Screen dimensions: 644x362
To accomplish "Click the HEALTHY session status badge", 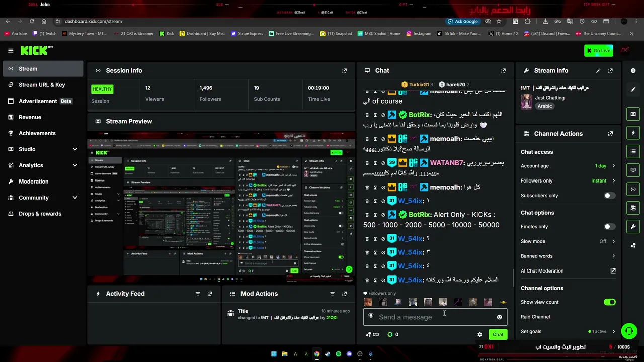I will (102, 89).
